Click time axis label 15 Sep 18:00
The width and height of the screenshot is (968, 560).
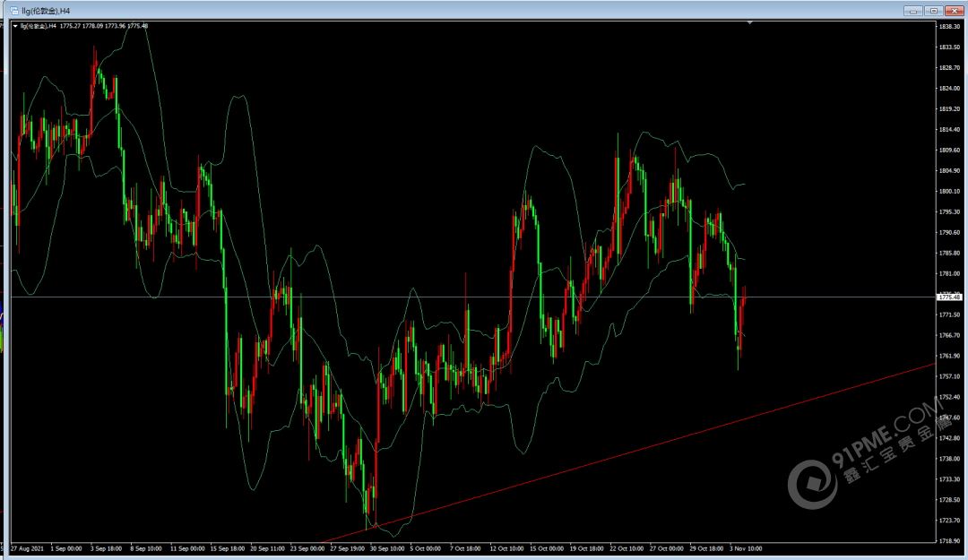point(227,548)
